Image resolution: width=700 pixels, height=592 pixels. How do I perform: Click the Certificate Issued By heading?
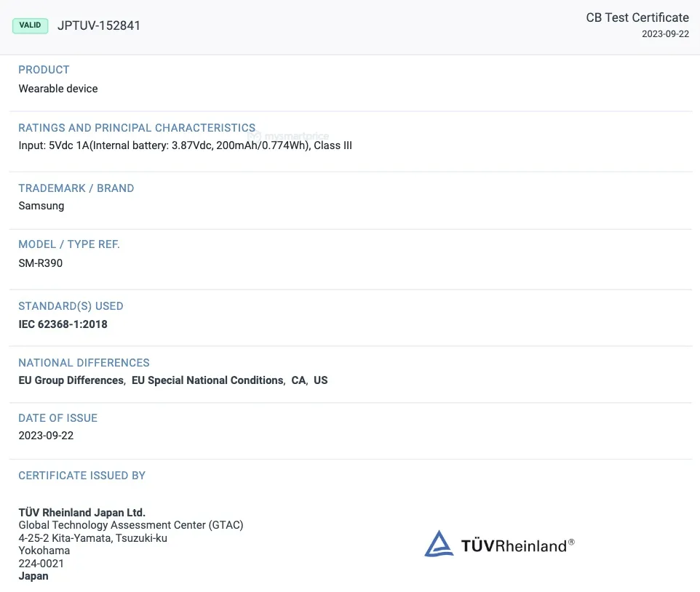tap(81, 476)
